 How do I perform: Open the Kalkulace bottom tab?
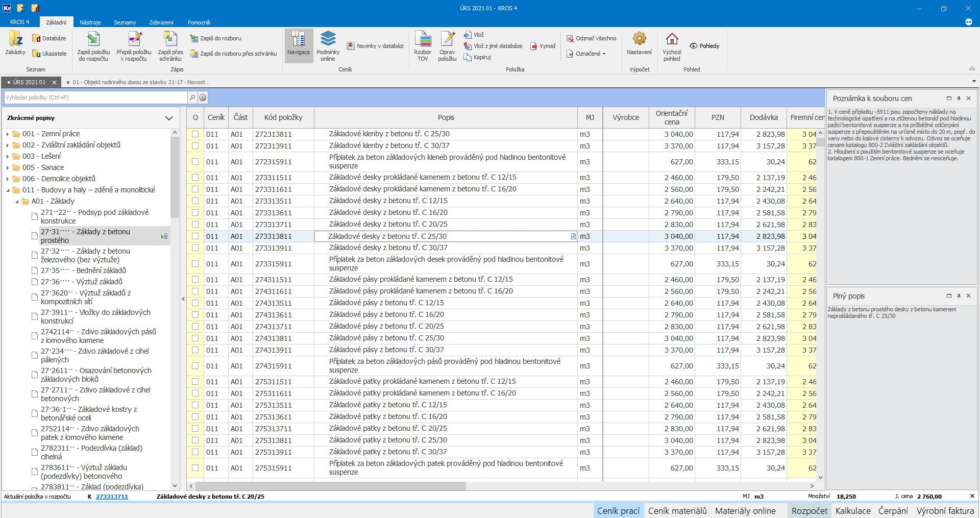coord(853,511)
